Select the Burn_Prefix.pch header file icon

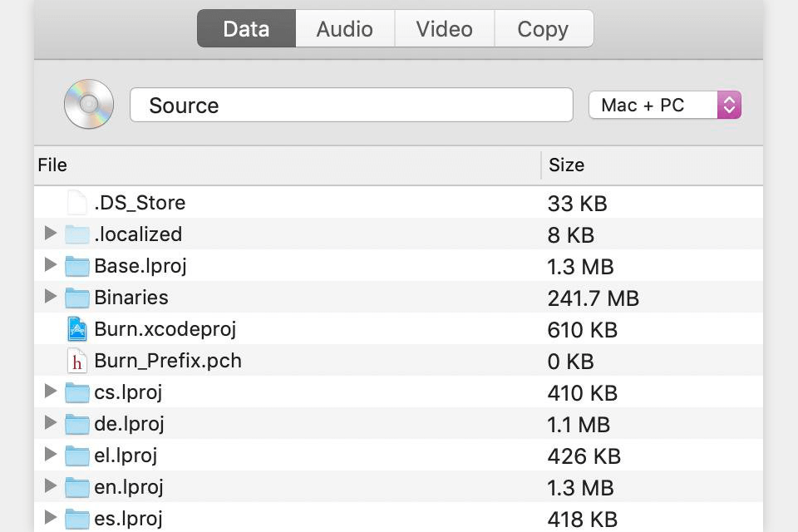[77, 361]
